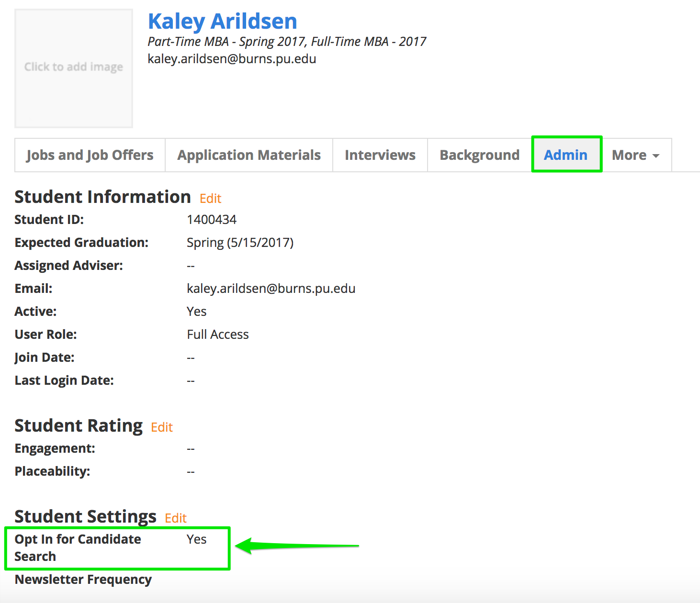The width and height of the screenshot is (700, 603).
Task: Click the Opt In for Candidate Search label
Action: [78, 547]
